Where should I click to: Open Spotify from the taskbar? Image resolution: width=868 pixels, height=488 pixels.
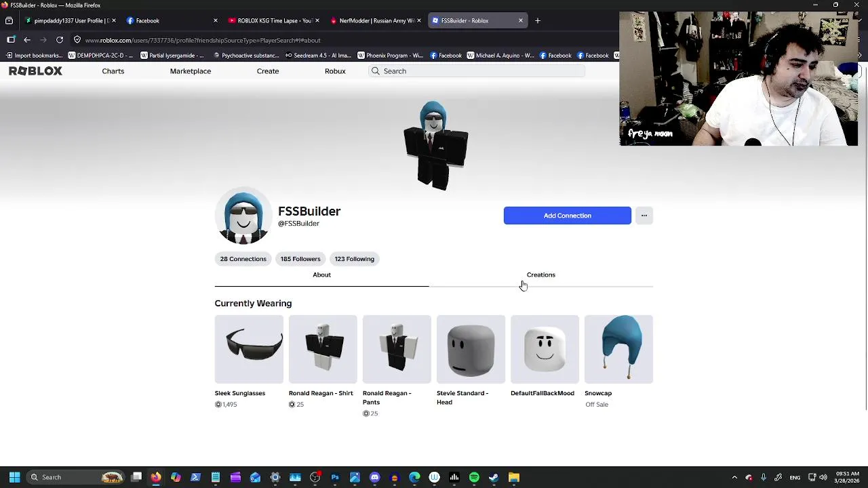474,477
